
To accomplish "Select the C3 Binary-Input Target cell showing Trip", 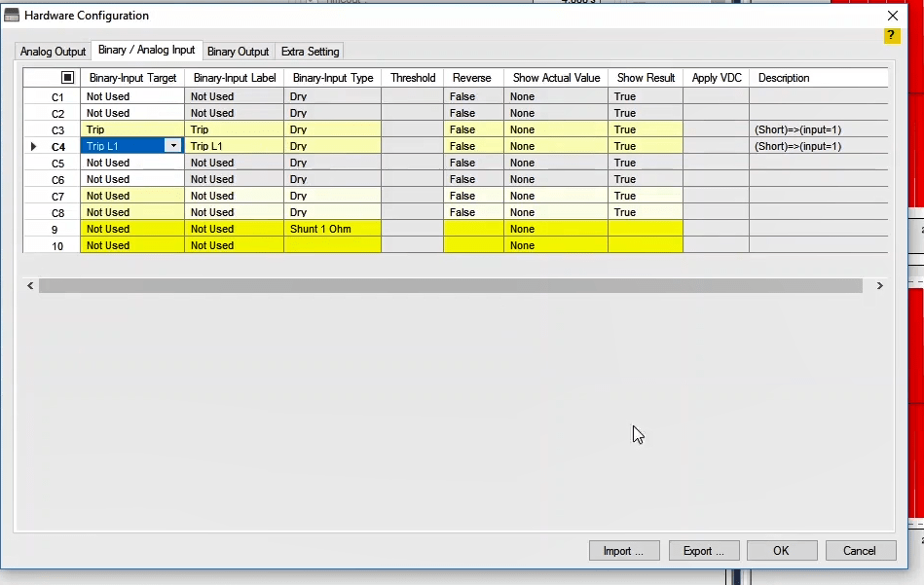I will click(x=131, y=129).
